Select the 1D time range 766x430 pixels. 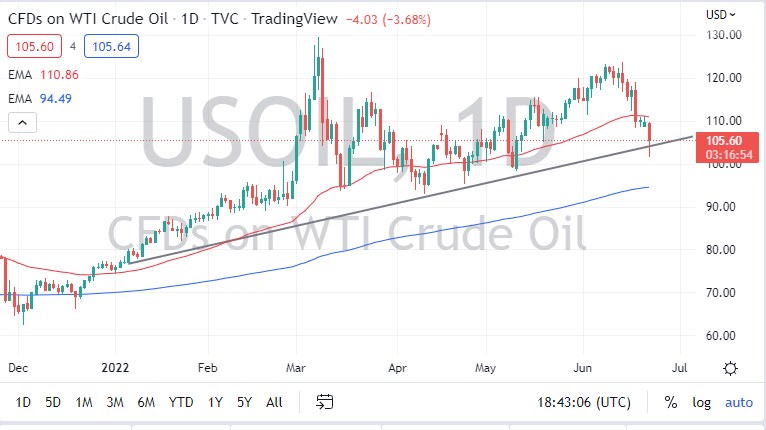click(x=23, y=402)
